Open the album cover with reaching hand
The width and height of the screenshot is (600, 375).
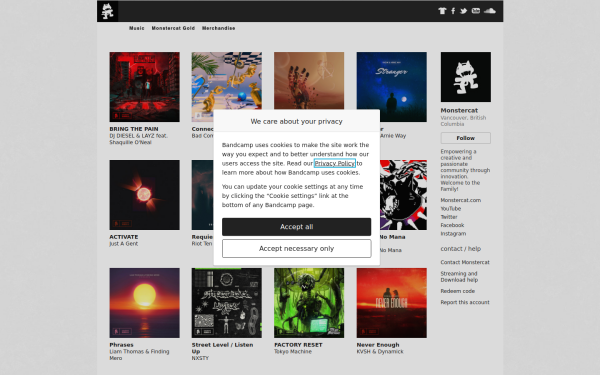pyautogui.click(x=309, y=81)
